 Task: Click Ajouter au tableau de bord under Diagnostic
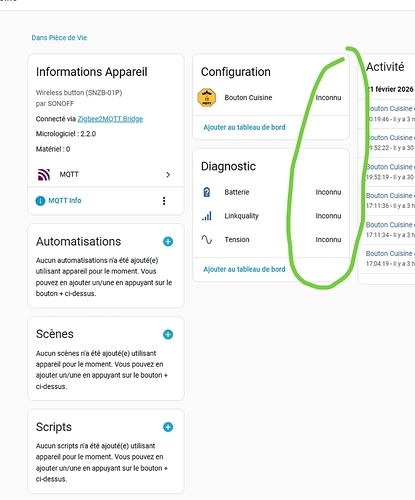coord(244,269)
